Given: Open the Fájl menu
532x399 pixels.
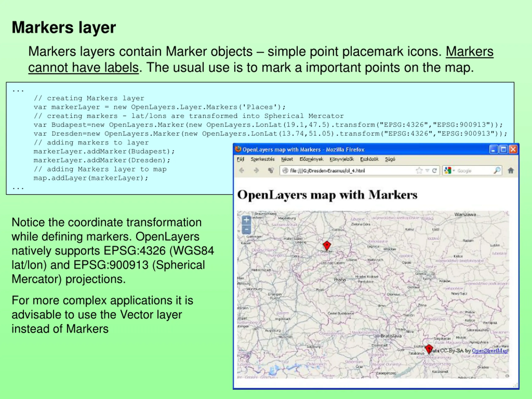Looking at the screenshot, I should pyautogui.click(x=240, y=159).
